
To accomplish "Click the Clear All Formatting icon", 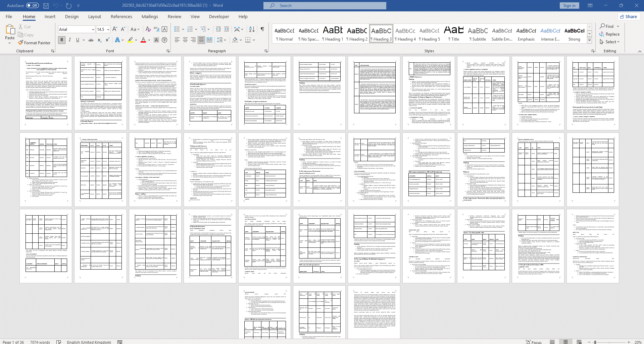I will coord(148,30).
